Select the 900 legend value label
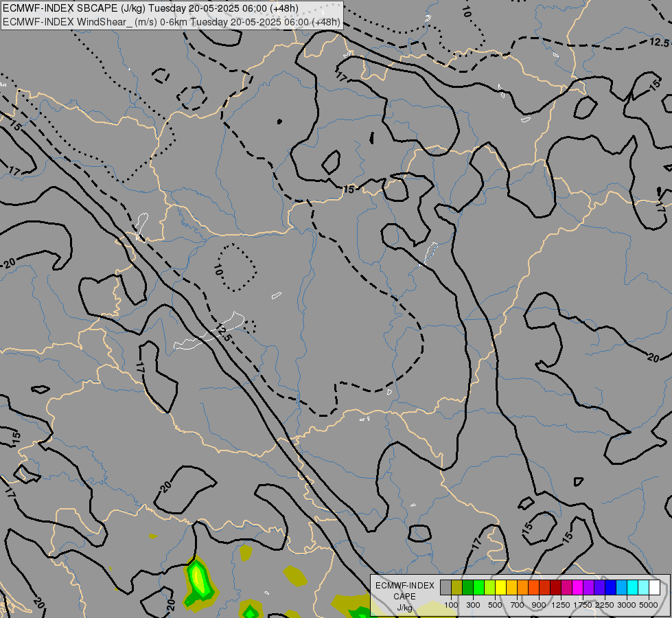This screenshot has height=618, width=672. coord(539,605)
